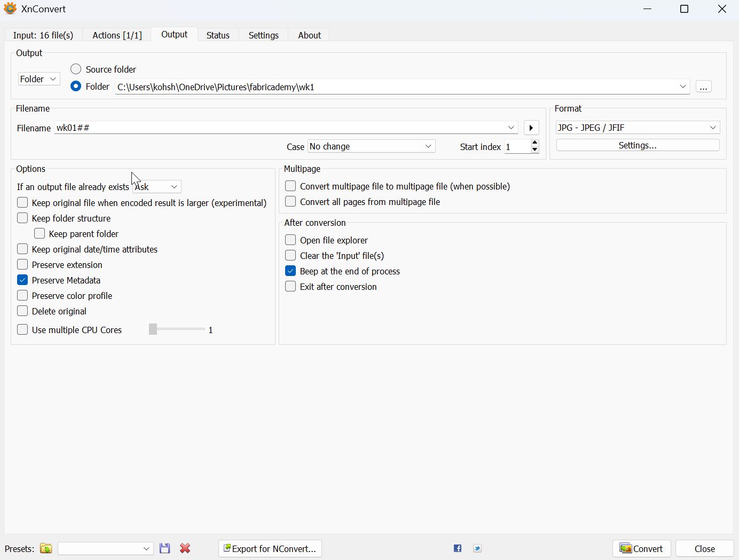This screenshot has height=560, width=739.
Task: Delete preset with red X icon
Action: [x=185, y=548]
